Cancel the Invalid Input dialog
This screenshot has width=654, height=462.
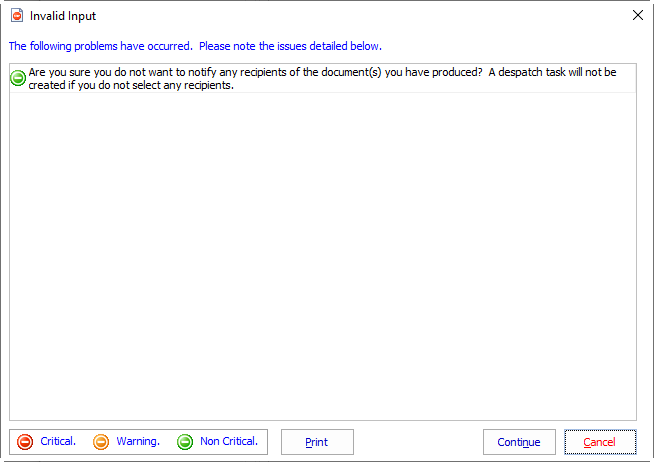[600, 442]
